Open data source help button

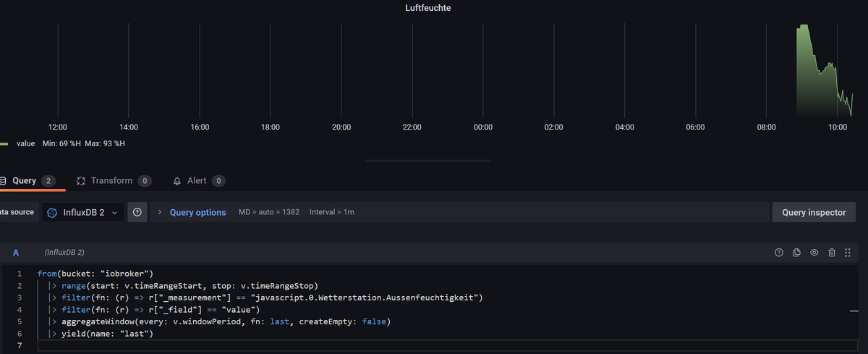click(137, 212)
